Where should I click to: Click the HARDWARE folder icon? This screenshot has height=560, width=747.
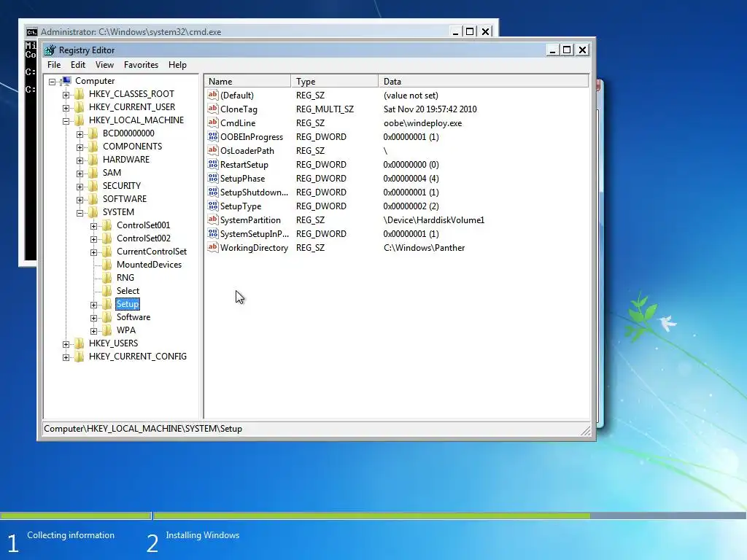click(x=94, y=159)
